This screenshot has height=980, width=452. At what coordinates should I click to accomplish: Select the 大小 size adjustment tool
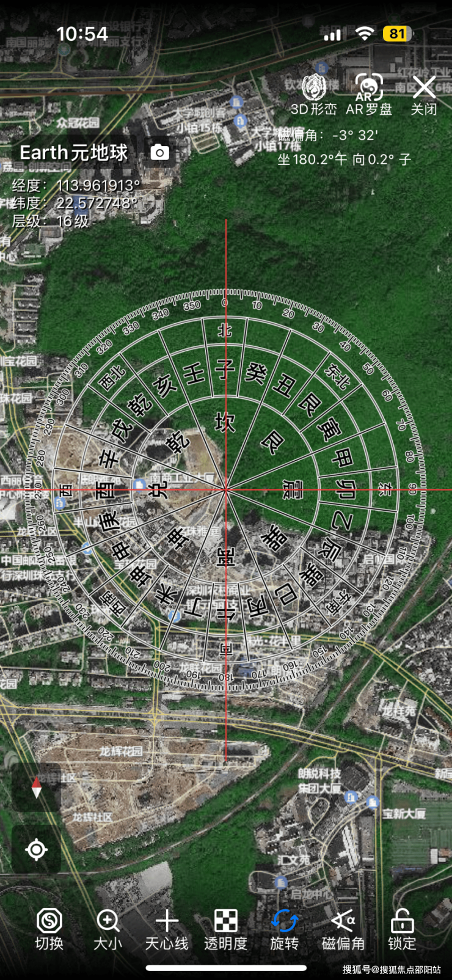tap(108, 929)
